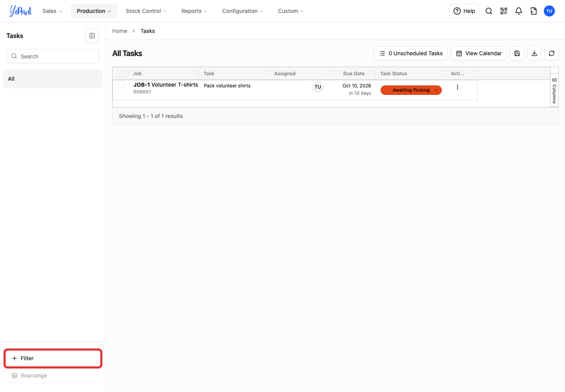Open JOB-1 Volunteer T-shirts job
Screen dimensions: 565x392
tap(166, 85)
